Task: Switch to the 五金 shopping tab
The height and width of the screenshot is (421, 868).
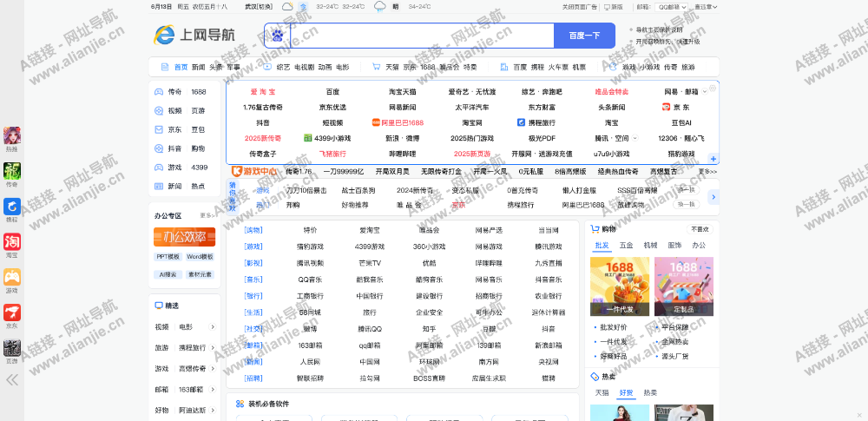Action: click(x=626, y=245)
